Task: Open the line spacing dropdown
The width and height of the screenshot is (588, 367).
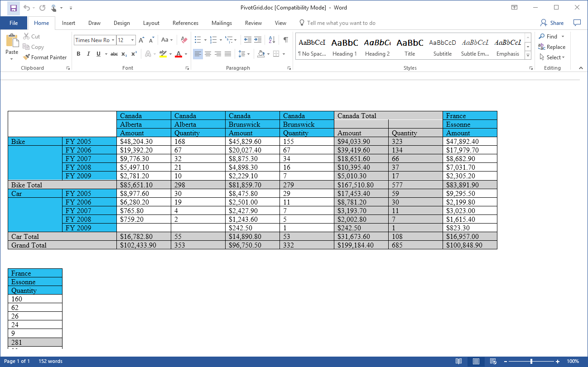Action: (x=244, y=54)
